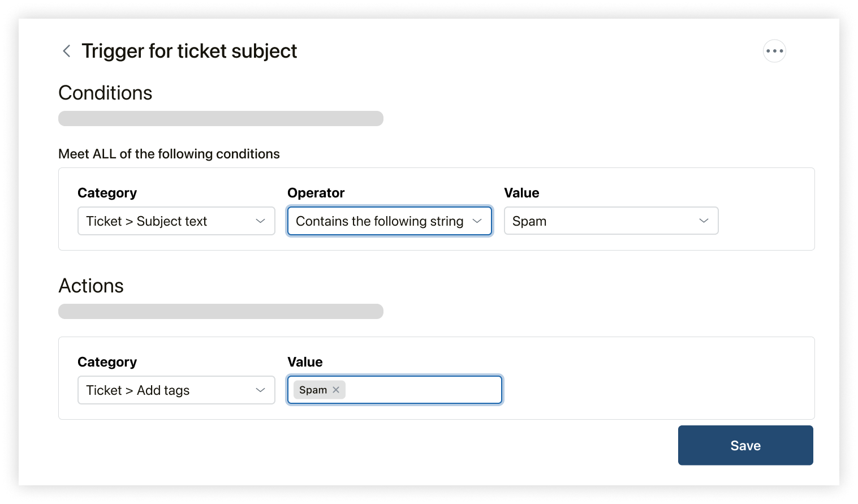Click the chevron in the Operator dropdown
The width and height of the screenshot is (858, 504).
477,221
